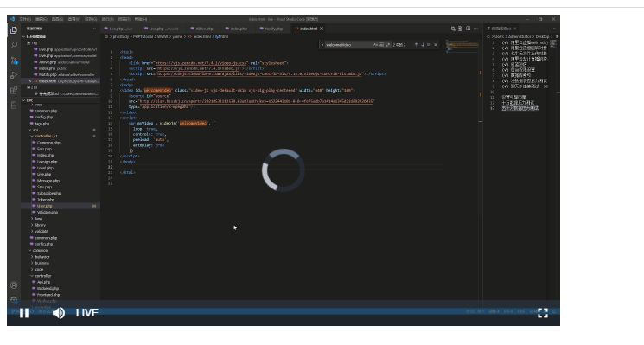Click the index.html breadcrumb item

[x=201, y=37]
